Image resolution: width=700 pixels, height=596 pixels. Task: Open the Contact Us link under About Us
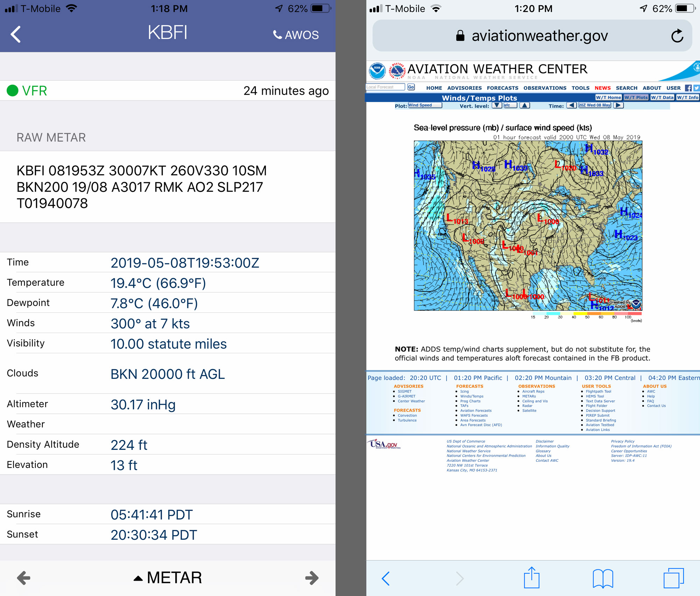[x=656, y=406]
